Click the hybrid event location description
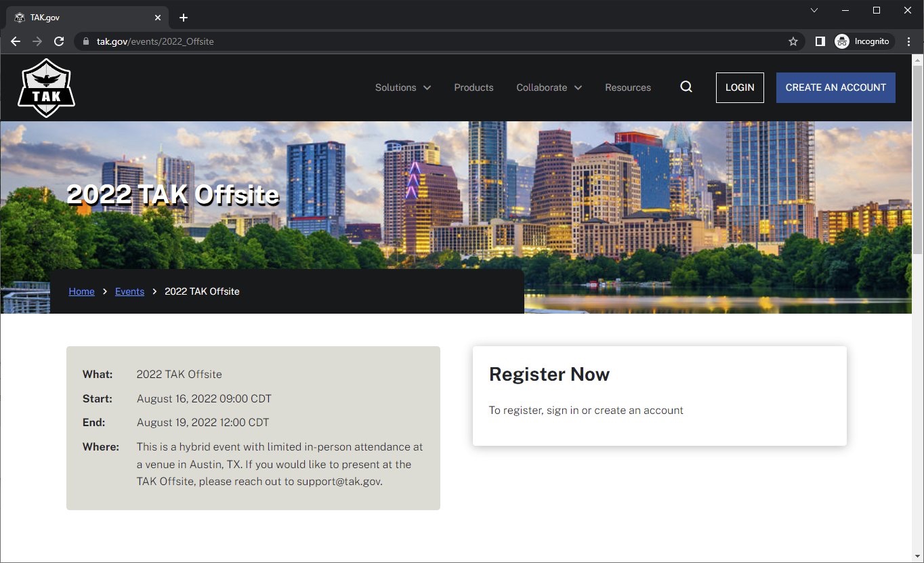The height and width of the screenshot is (563, 924). pyautogui.click(x=280, y=464)
